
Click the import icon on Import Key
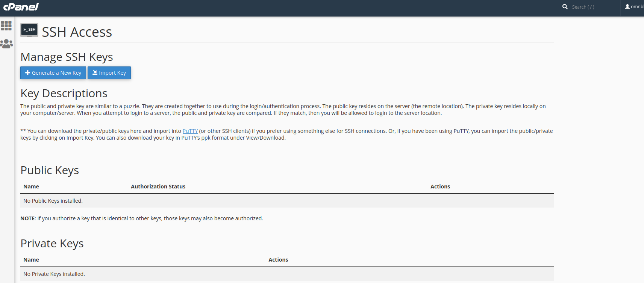(95, 73)
